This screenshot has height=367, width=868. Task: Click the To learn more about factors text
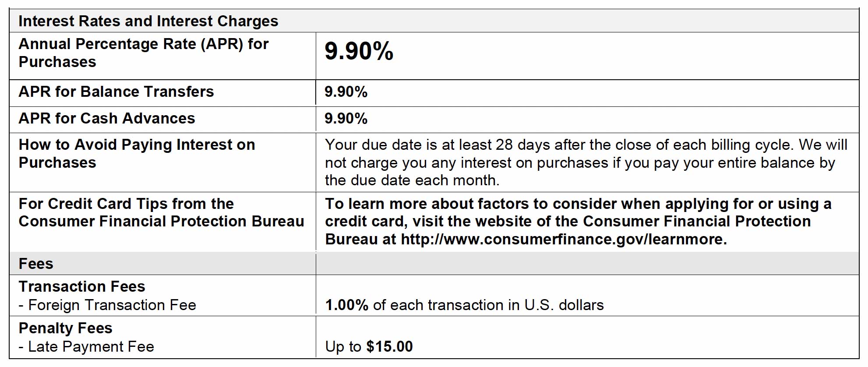click(x=577, y=212)
